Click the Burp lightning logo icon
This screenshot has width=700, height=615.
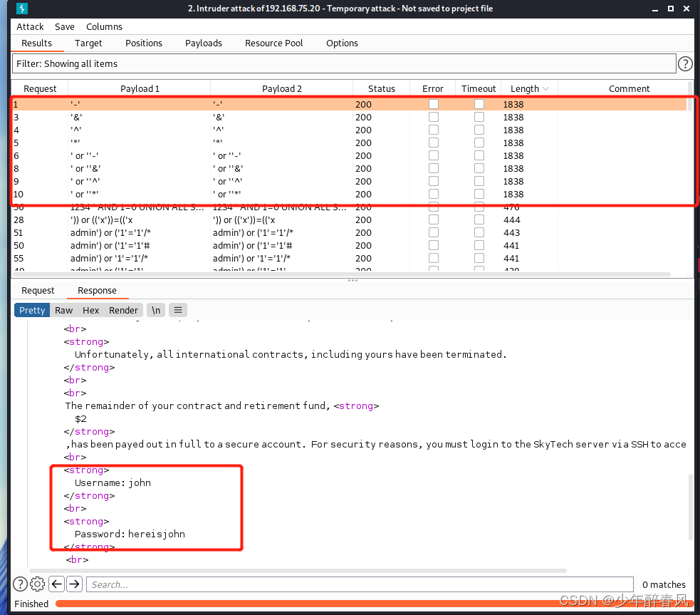click(21, 8)
